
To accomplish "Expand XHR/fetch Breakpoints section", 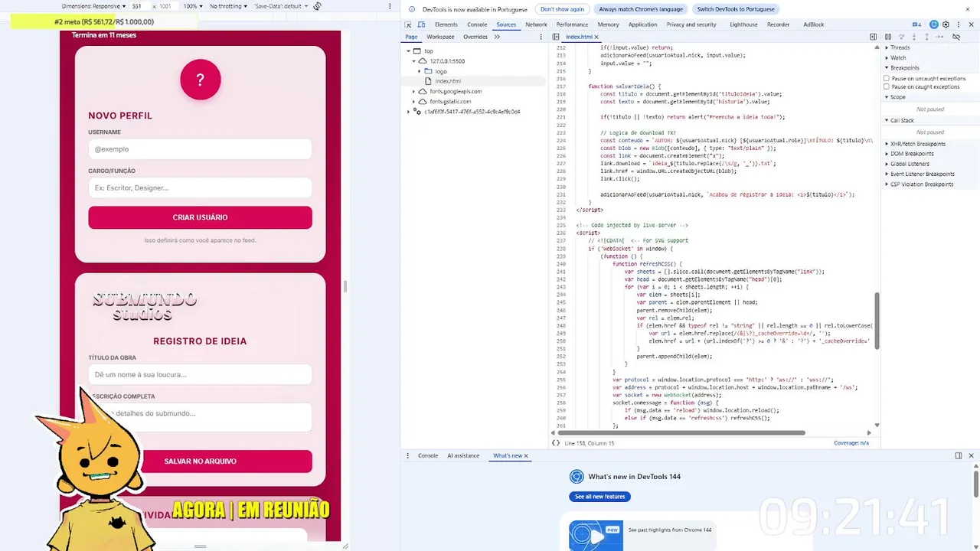I will [x=917, y=144].
